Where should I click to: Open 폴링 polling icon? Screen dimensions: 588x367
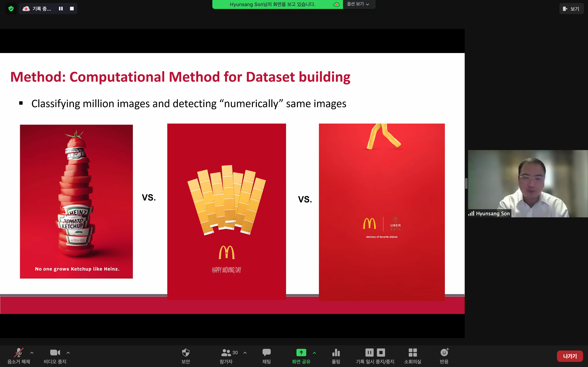point(336,356)
